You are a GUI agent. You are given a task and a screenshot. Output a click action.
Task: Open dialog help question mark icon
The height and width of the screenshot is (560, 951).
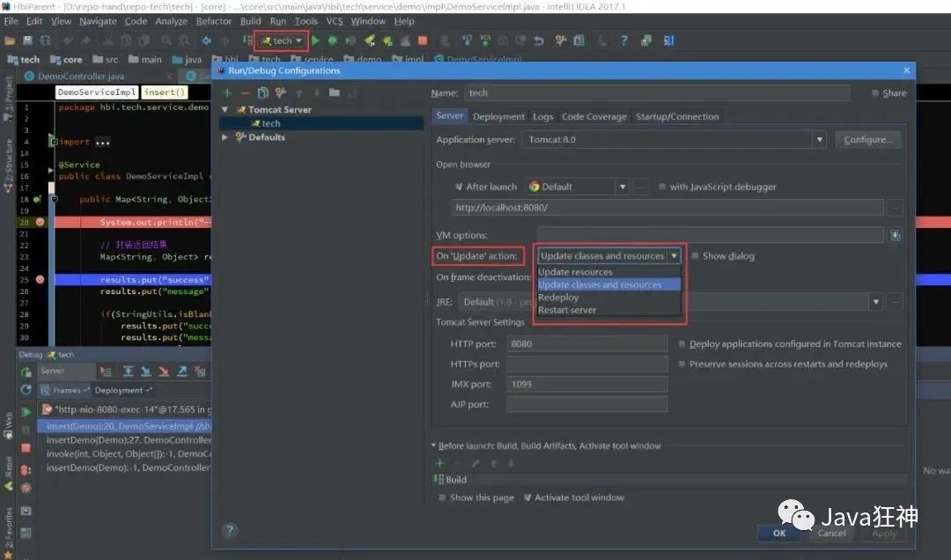(x=229, y=531)
